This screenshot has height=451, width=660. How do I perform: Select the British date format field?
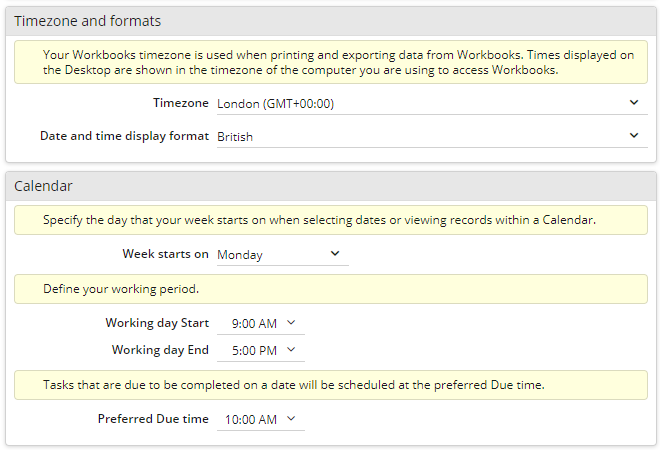(x=432, y=136)
